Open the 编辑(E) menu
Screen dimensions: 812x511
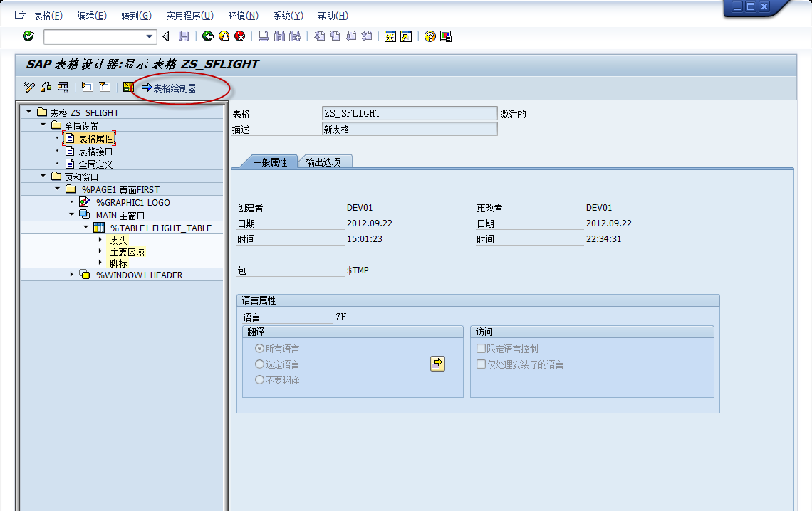coord(92,16)
